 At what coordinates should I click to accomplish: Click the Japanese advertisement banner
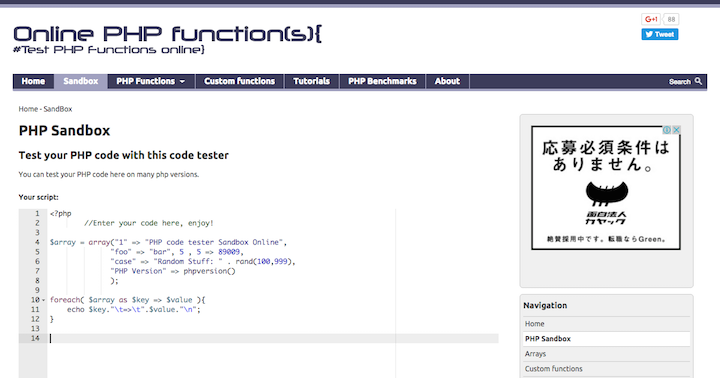click(606, 188)
